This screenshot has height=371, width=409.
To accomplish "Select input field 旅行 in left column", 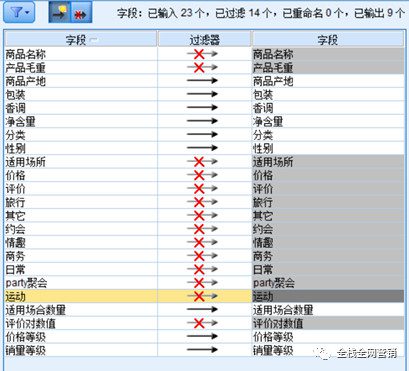I will coord(80,202).
